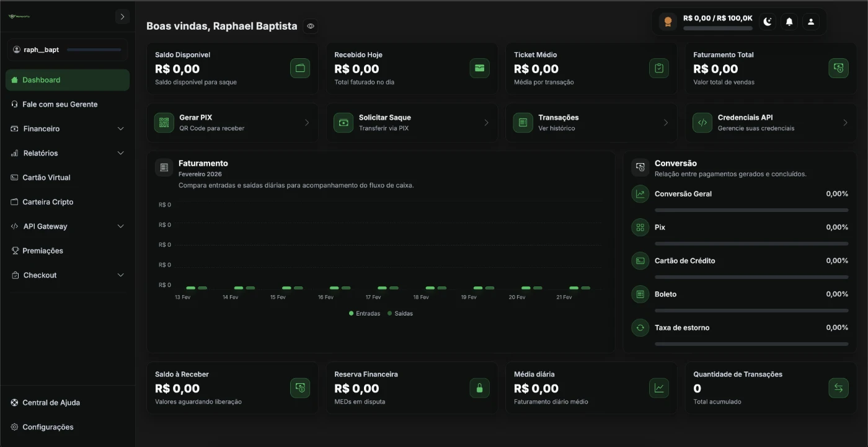The width and height of the screenshot is (868, 447).
Task: Expand the API Gateway sidebar submenu
Action: [120, 226]
